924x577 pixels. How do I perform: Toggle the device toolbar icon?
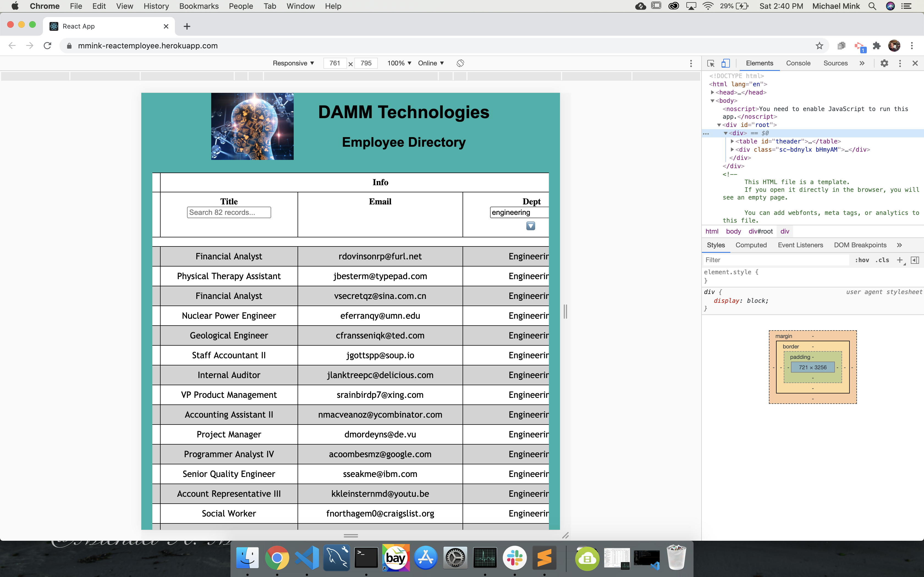[725, 63]
